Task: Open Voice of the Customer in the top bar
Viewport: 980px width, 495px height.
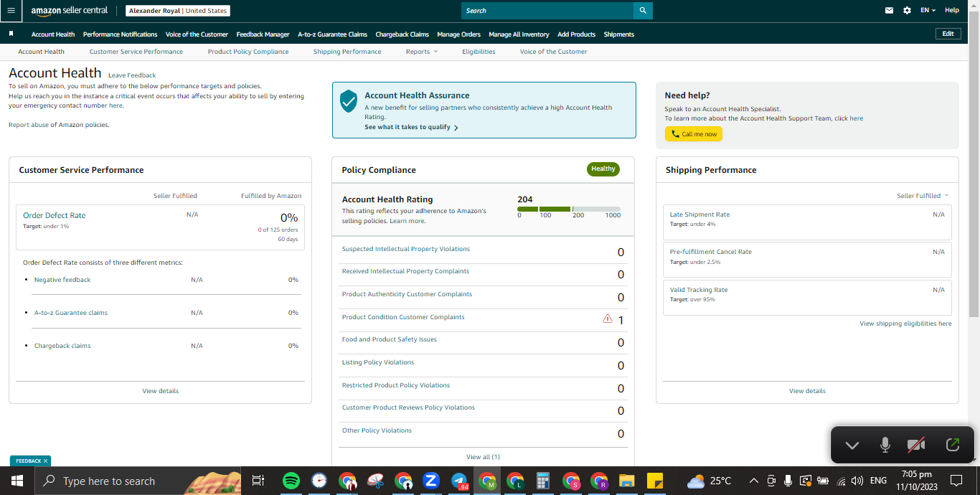Action: [x=197, y=34]
